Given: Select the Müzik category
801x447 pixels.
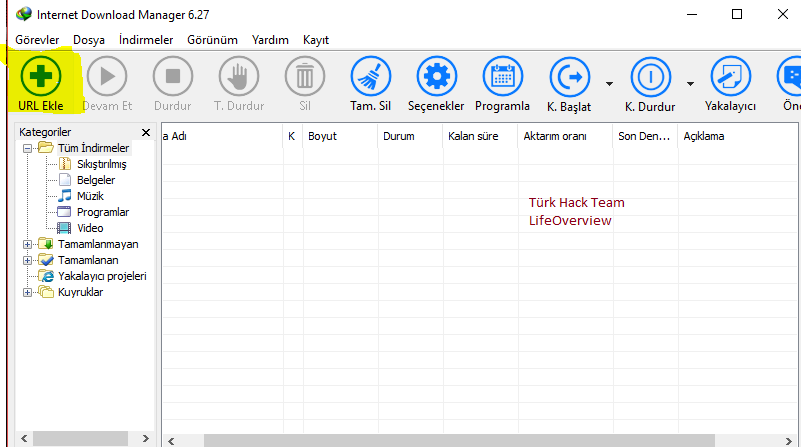Looking at the screenshot, I should (90, 196).
